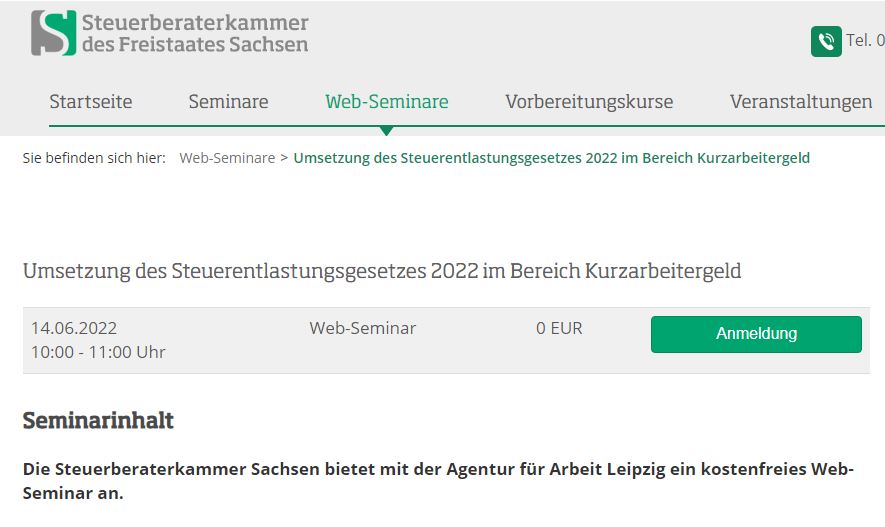
Task: Open the Veranstaltungen navigation item
Action: pos(800,102)
